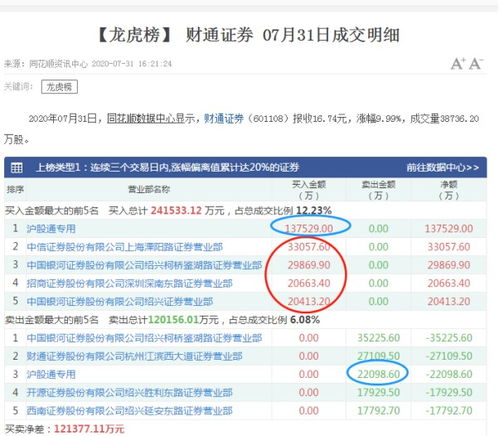This screenshot has width=499, height=436.
Task: Click the 卖出金额（万）column header
Action: coord(379,190)
